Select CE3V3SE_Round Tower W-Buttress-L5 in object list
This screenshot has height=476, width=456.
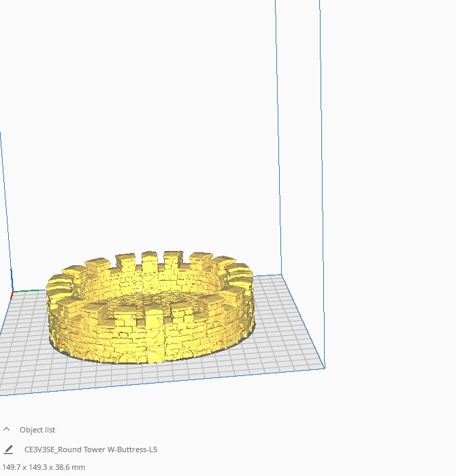click(x=91, y=449)
